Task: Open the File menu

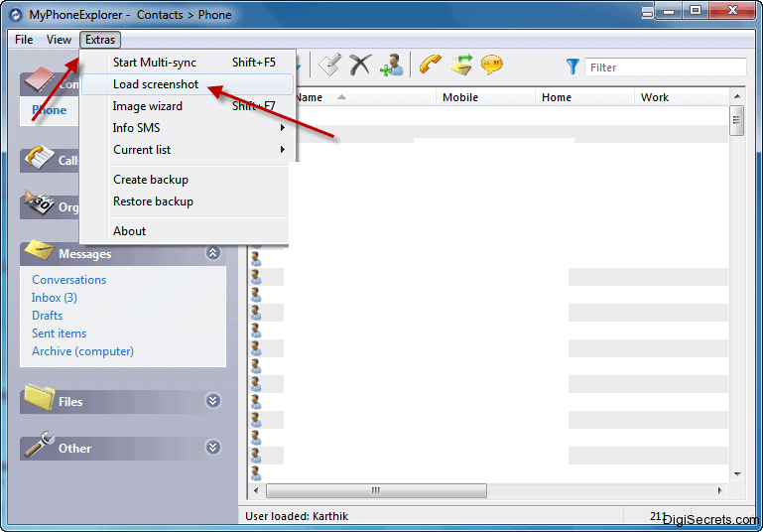Action: (24, 40)
